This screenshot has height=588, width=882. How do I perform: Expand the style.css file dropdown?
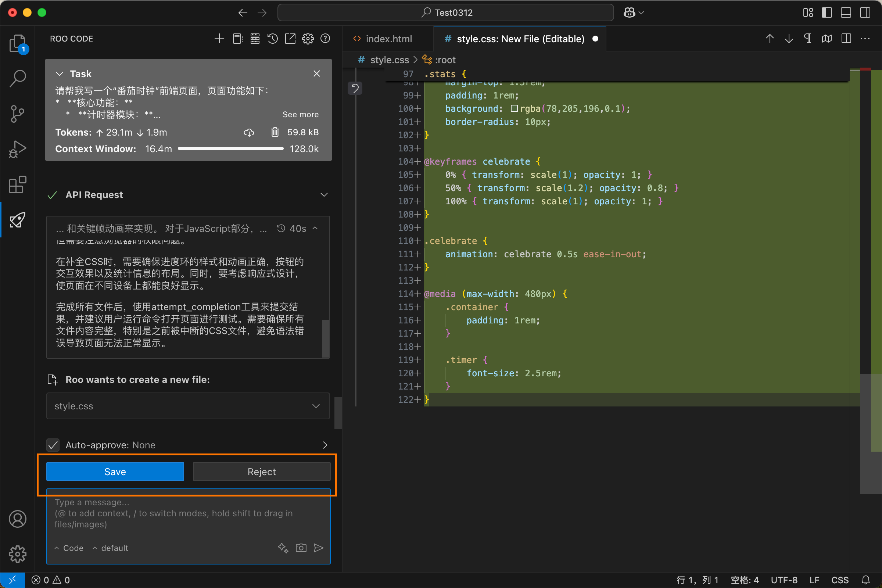pyautogui.click(x=316, y=406)
